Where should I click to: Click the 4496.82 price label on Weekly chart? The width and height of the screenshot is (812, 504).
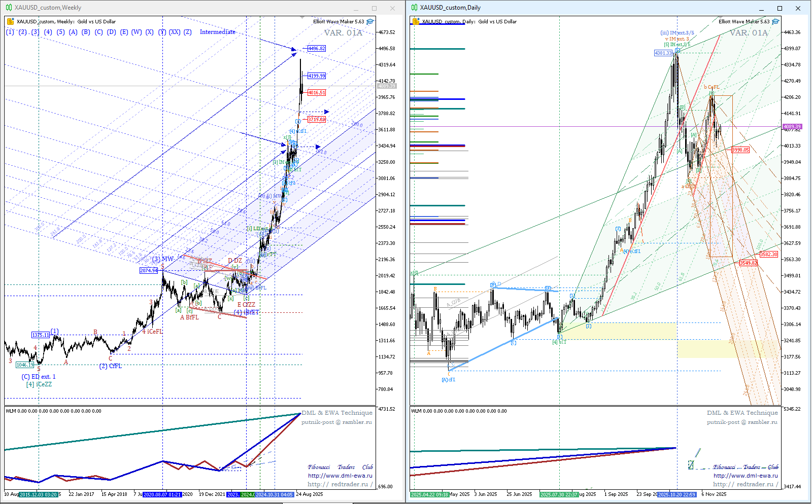click(x=317, y=49)
